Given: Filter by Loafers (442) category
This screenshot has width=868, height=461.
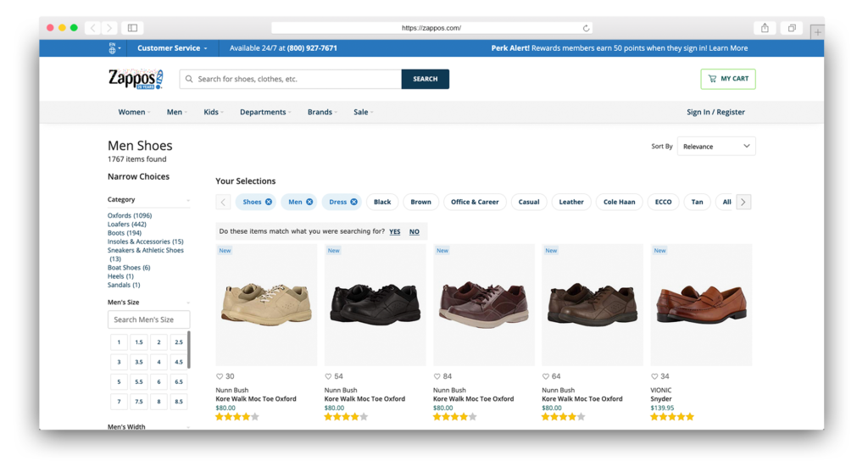Looking at the screenshot, I should pyautogui.click(x=127, y=225).
